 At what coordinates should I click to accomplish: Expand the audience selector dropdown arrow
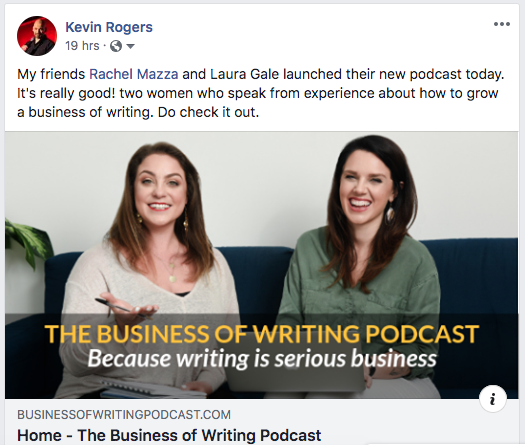click(x=131, y=46)
